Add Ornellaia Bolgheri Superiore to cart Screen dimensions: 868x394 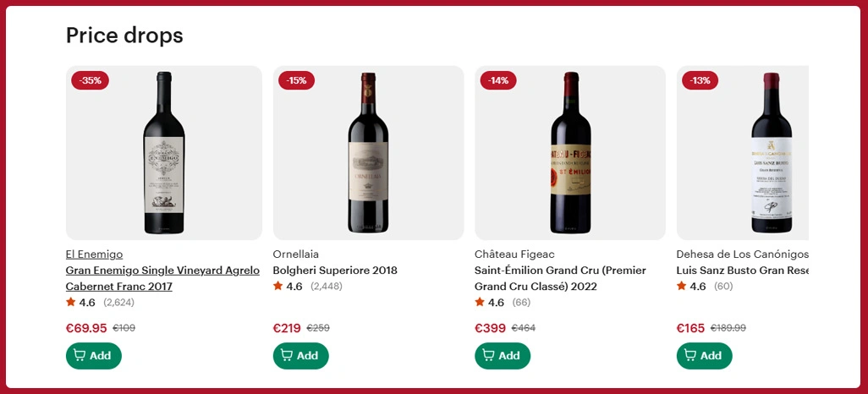(300, 356)
